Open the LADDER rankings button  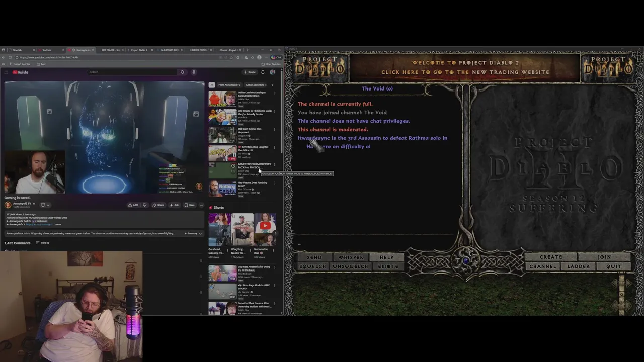pyautogui.click(x=578, y=266)
